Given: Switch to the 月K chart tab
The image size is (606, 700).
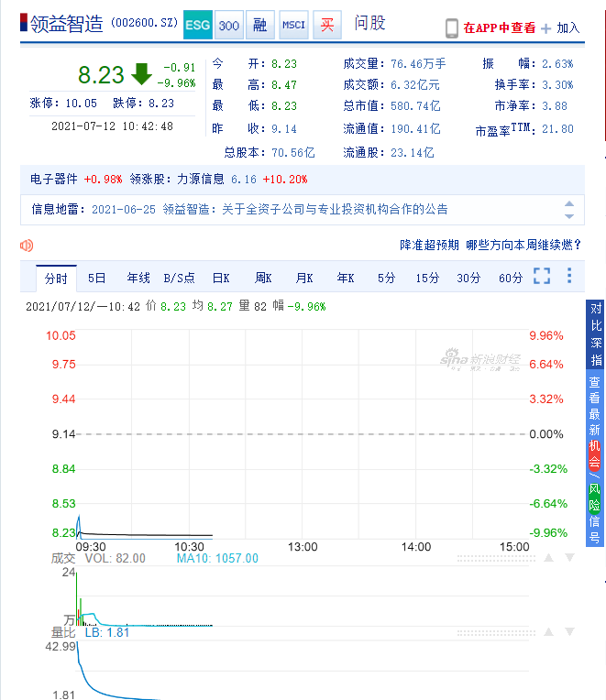Looking at the screenshot, I should [304, 279].
